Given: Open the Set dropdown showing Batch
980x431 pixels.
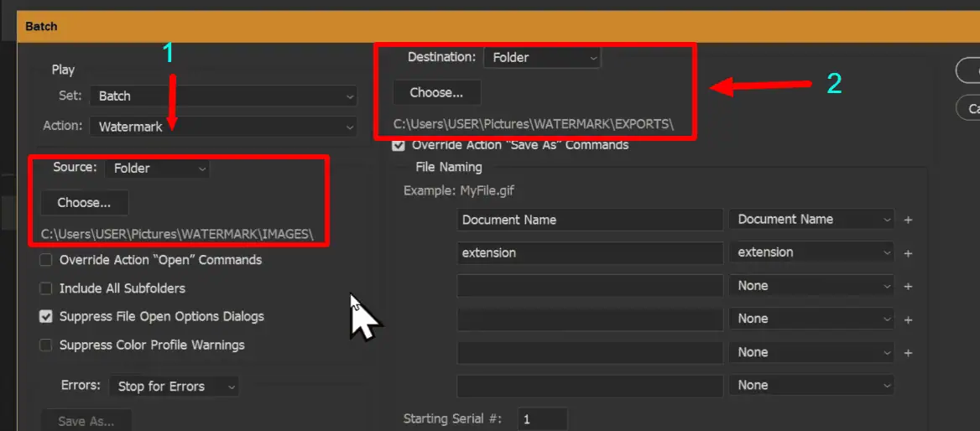Looking at the screenshot, I should pyautogui.click(x=222, y=96).
